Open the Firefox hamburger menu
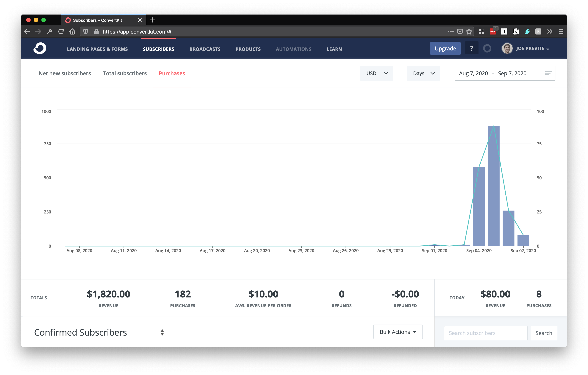The height and width of the screenshot is (375, 588). point(561,31)
